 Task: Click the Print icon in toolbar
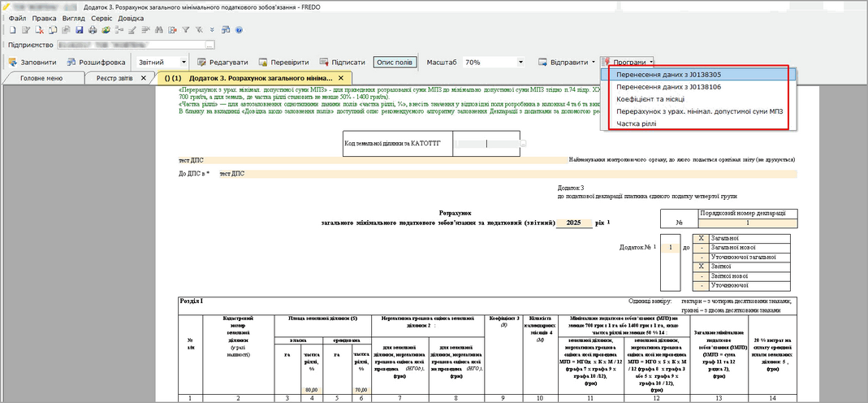(x=93, y=30)
